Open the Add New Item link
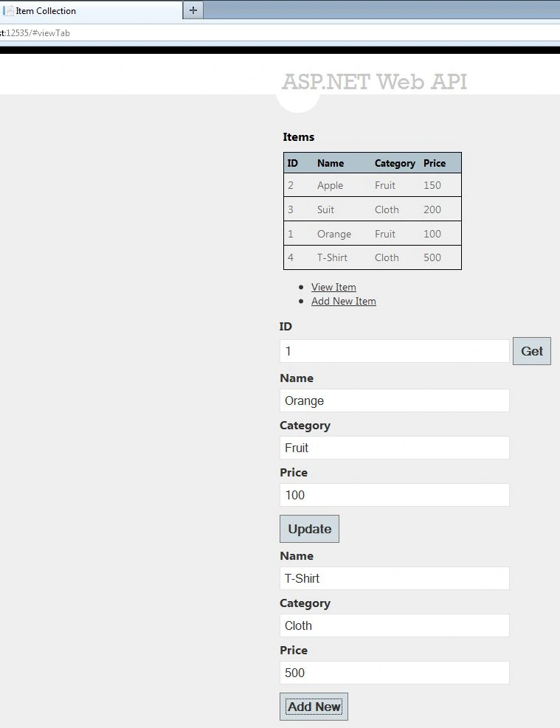This screenshot has width=560, height=728. click(x=344, y=302)
